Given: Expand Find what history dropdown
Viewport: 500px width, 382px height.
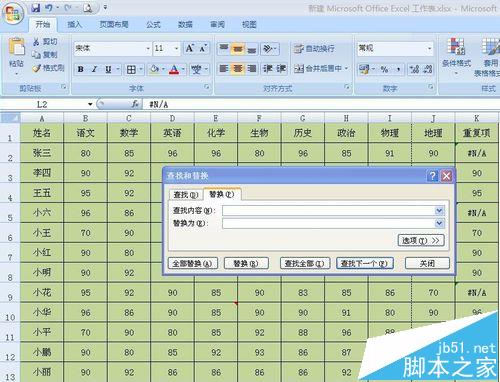Looking at the screenshot, I should [439, 210].
